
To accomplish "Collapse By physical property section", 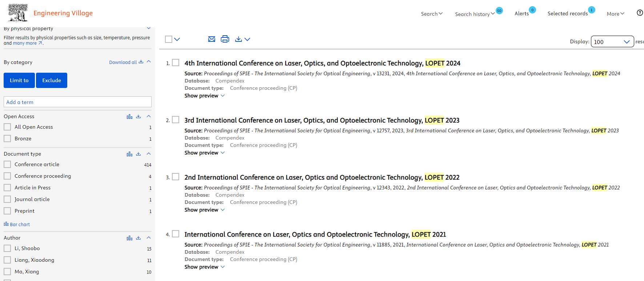I will 148,28.
